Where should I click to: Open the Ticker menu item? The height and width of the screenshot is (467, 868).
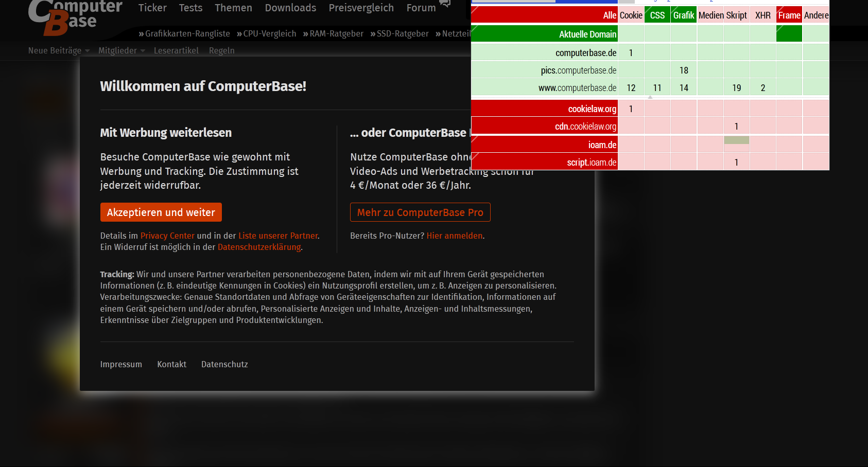(152, 8)
